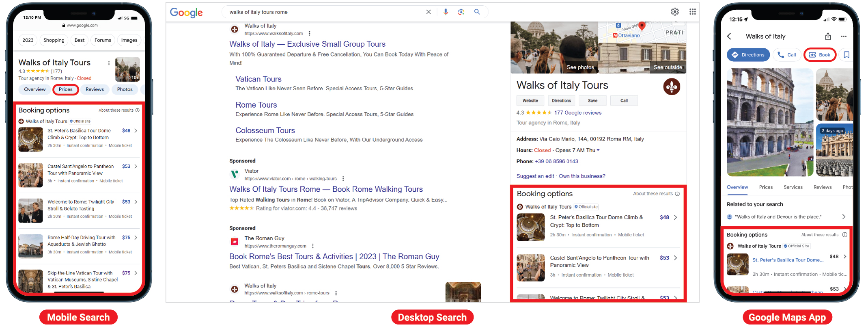
Task: Click Own this business? link
Action: 582,176
